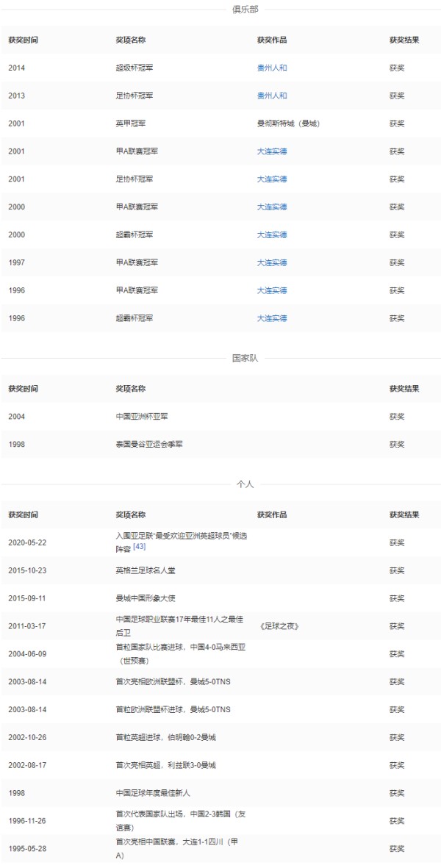Click 获奖 result in 泰国曼谷亚运会季军 row

[x=397, y=445]
